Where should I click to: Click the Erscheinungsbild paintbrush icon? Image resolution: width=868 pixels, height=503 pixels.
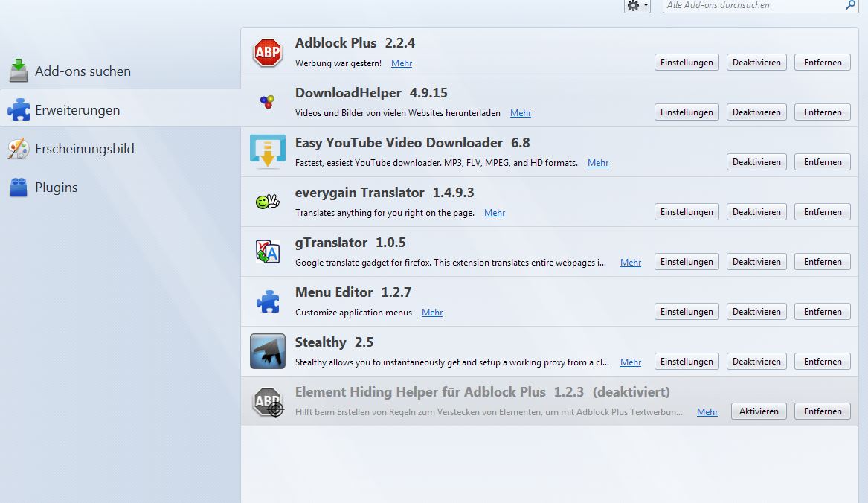(x=19, y=149)
